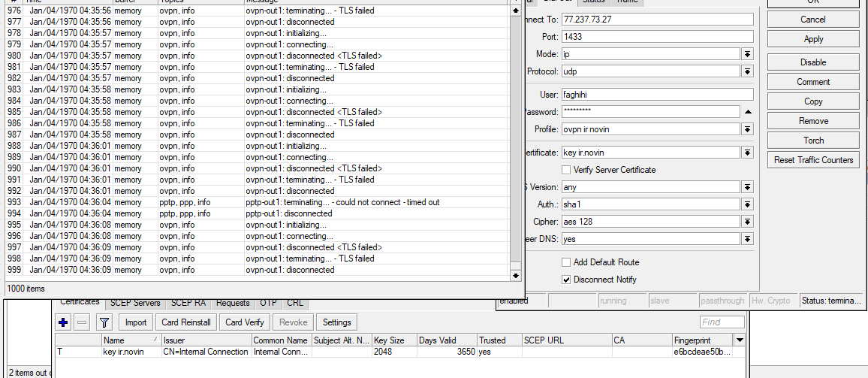Image resolution: width=868 pixels, height=378 pixels.
Task: Reveal the password with the triangle icon
Action: tap(748, 112)
